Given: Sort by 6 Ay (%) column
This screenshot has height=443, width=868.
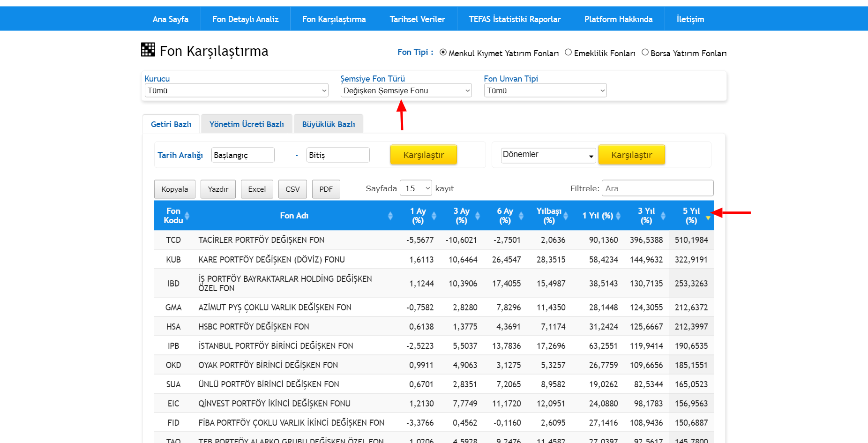Looking at the screenshot, I should coord(521,216).
